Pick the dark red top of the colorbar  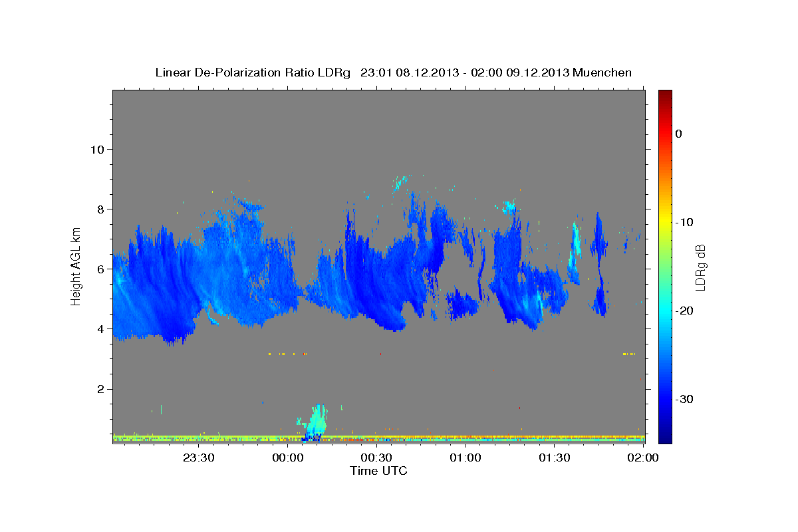coord(665,94)
